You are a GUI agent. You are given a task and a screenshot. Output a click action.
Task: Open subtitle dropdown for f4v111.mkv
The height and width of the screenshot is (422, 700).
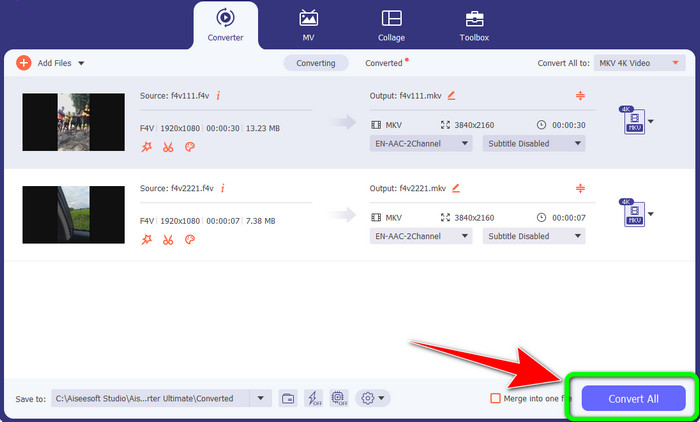[x=534, y=143]
